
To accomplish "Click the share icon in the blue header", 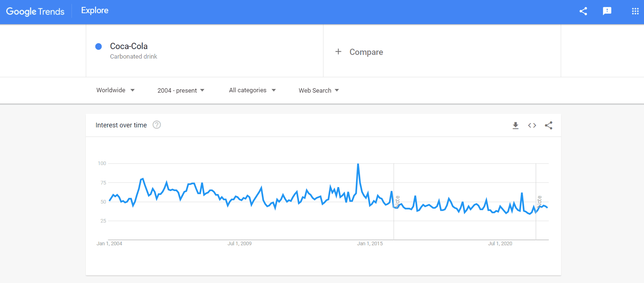I will [583, 11].
